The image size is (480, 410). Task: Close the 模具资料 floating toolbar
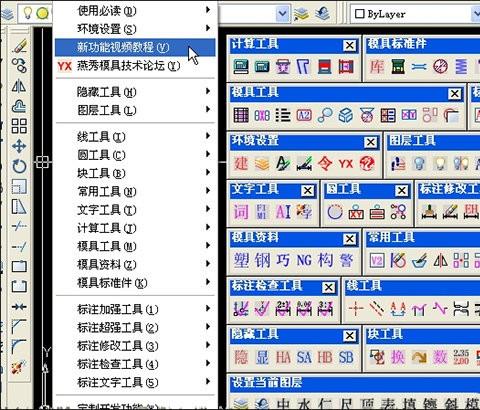350,239
